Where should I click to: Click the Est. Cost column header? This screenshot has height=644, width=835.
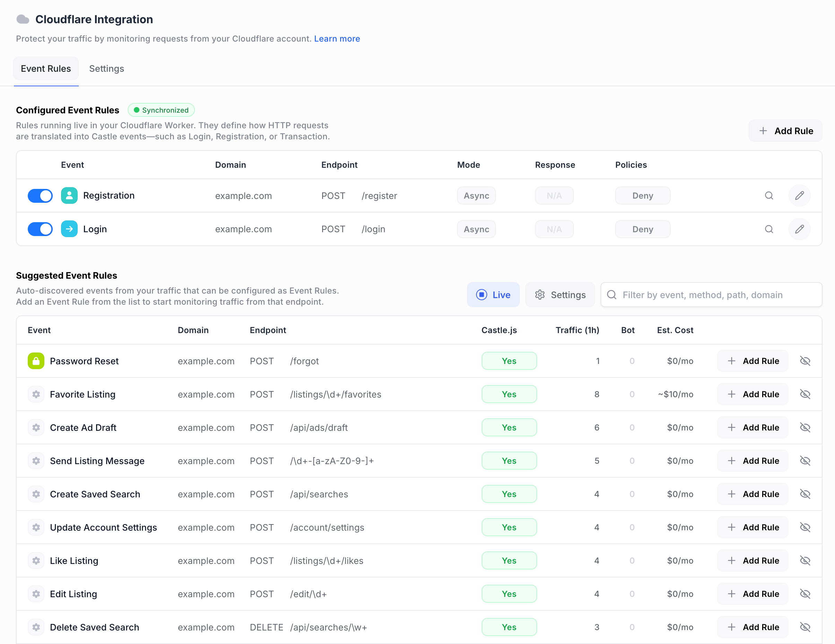(675, 330)
